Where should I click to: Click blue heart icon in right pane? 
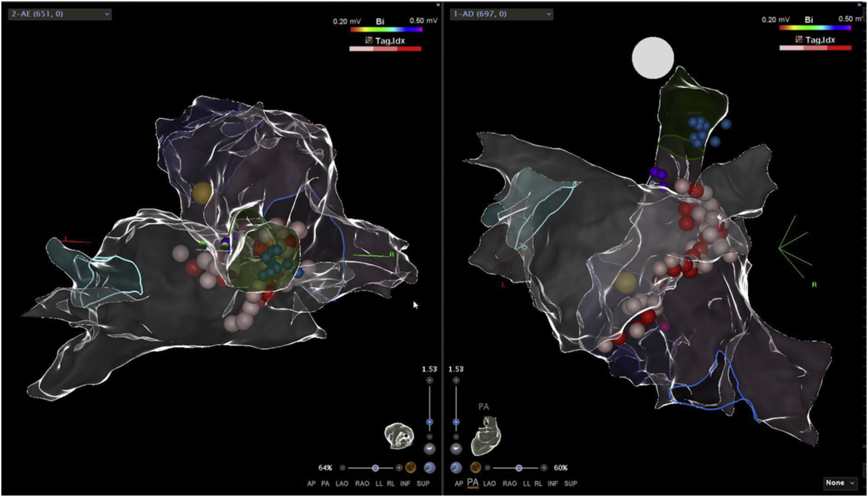coord(456,468)
